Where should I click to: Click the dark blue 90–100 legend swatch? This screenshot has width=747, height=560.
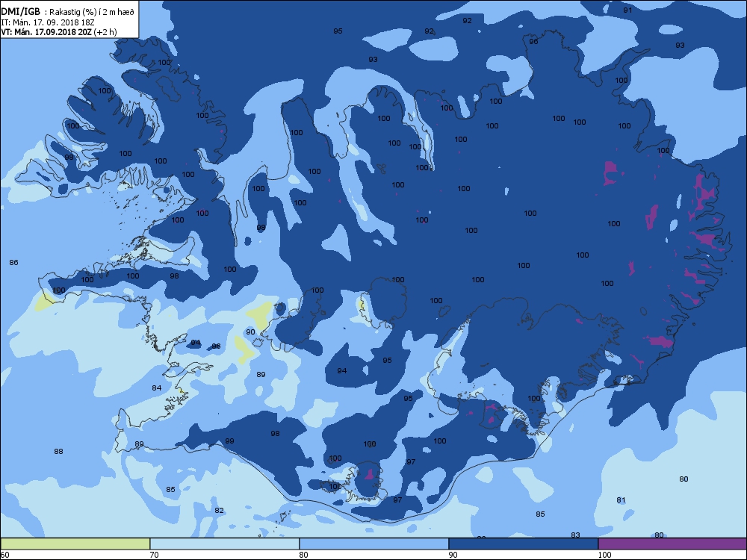coord(523,544)
